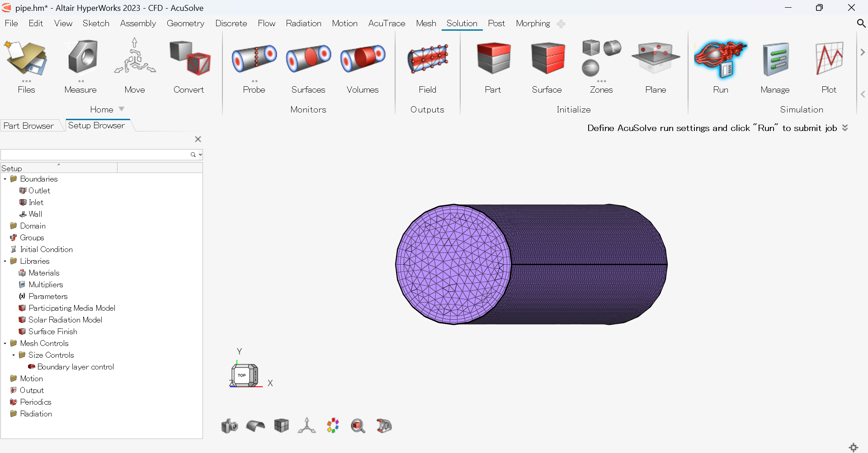Viewport: 868px width, 453px height.
Task: Close the Setup Browser panel
Action: [198, 139]
